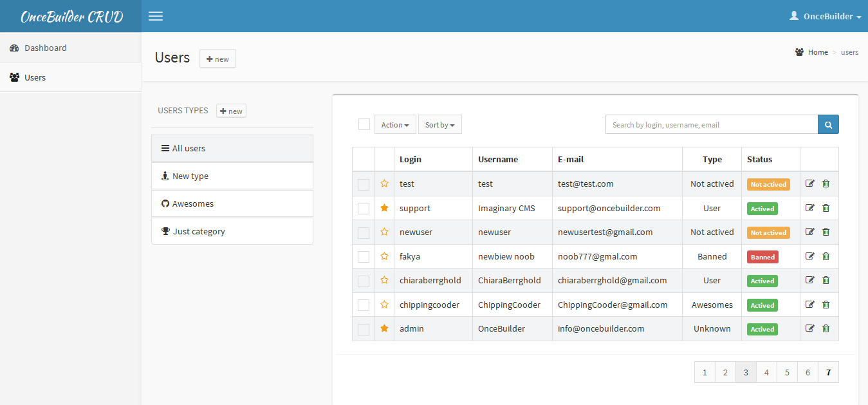This screenshot has height=405, width=868.
Task: Unstar the admin user row
Action: point(385,328)
